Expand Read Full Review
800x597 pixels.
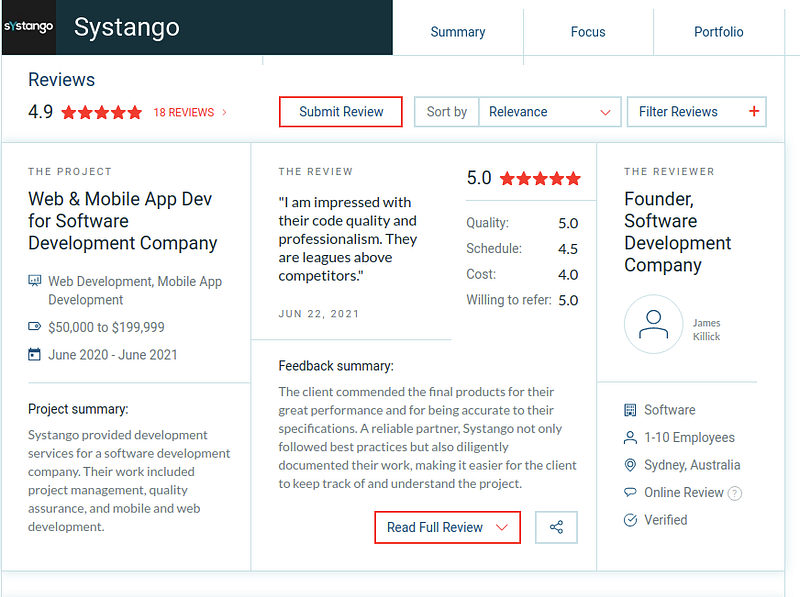pos(447,527)
